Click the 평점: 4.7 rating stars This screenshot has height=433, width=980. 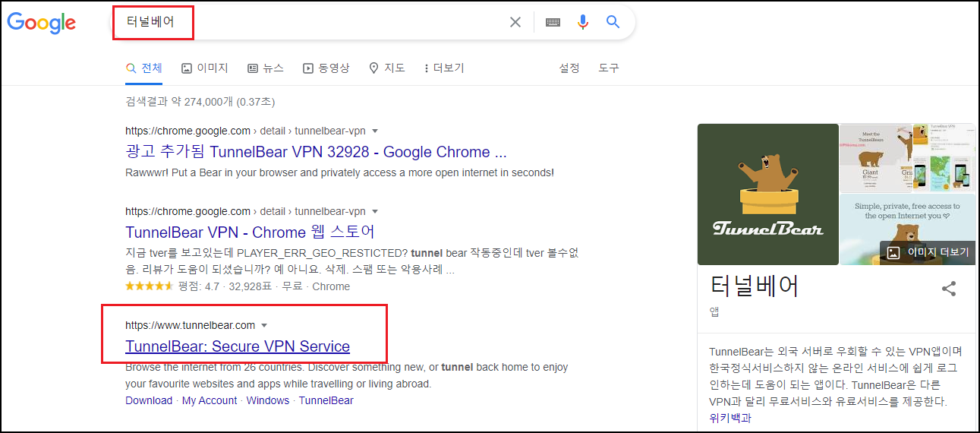coord(150,286)
